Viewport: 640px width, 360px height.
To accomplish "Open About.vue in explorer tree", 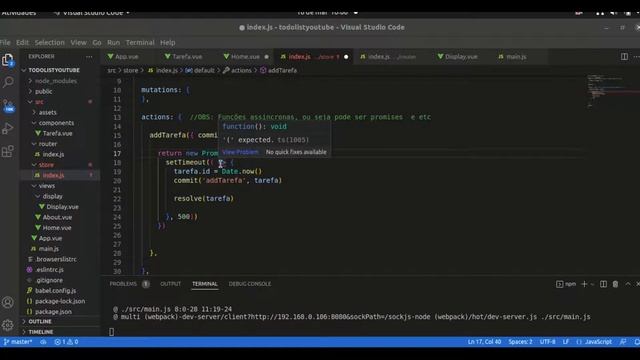I will point(57,217).
